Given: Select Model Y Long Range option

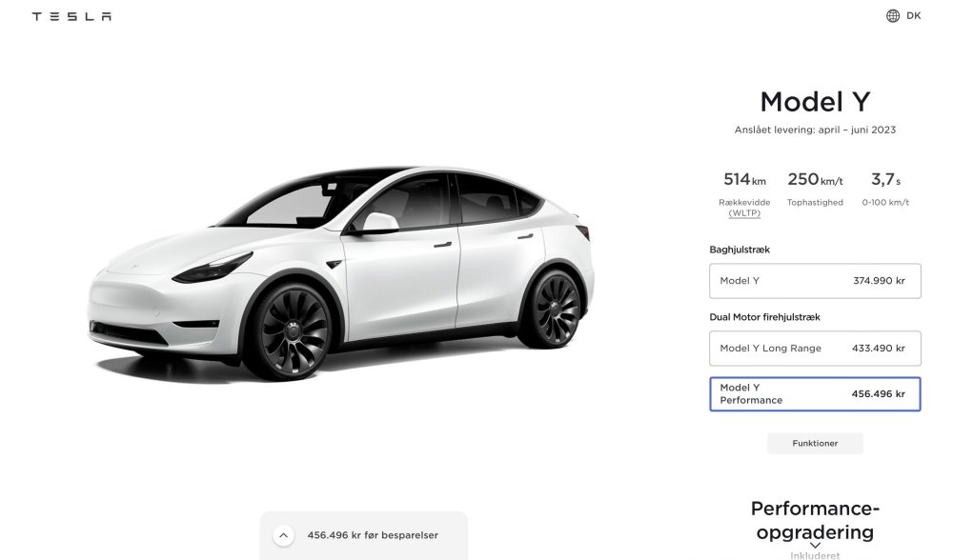Looking at the screenshot, I should point(815,348).
